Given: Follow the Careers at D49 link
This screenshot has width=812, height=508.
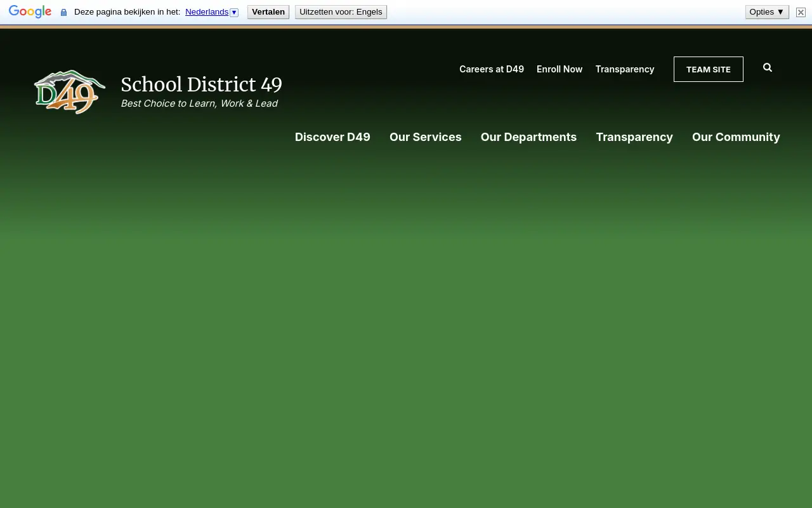Looking at the screenshot, I should [x=492, y=69].
